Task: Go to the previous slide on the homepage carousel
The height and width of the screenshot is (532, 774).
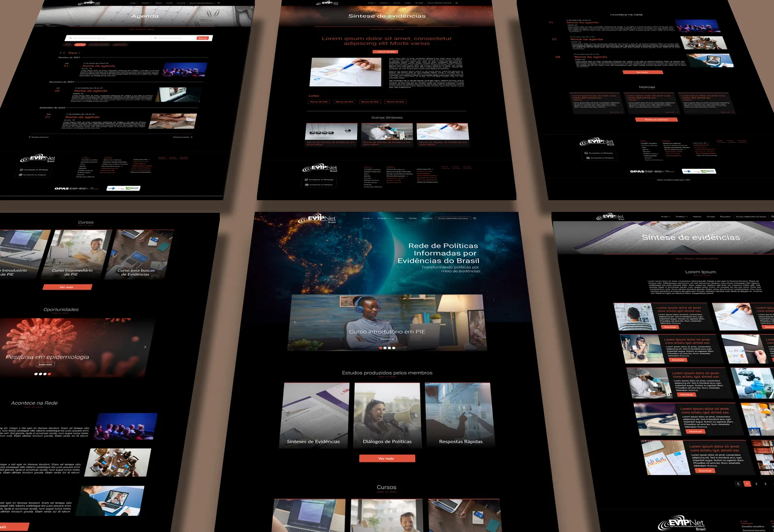Action: click(295, 322)
